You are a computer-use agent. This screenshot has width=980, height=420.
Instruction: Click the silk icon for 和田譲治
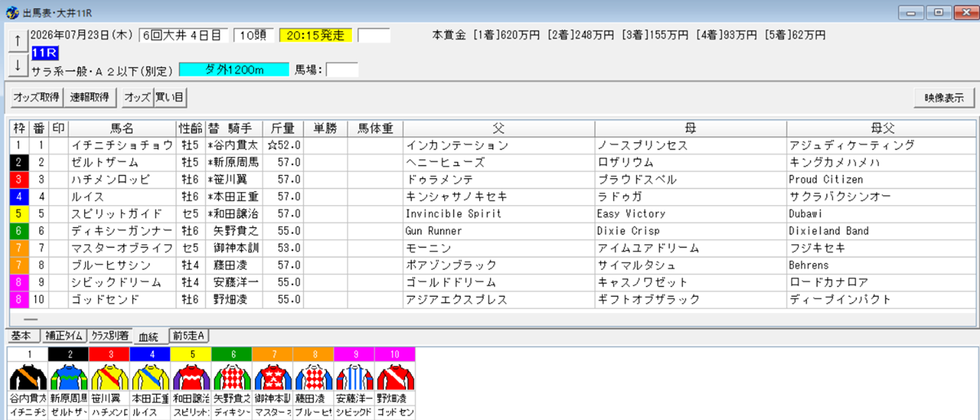(191, 377)
